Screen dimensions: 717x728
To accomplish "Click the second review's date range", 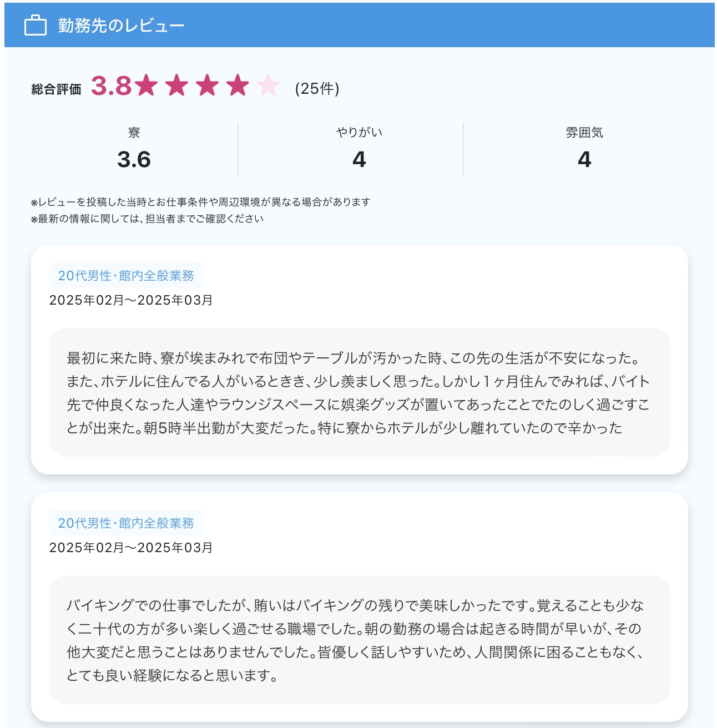I will [131, 548].
